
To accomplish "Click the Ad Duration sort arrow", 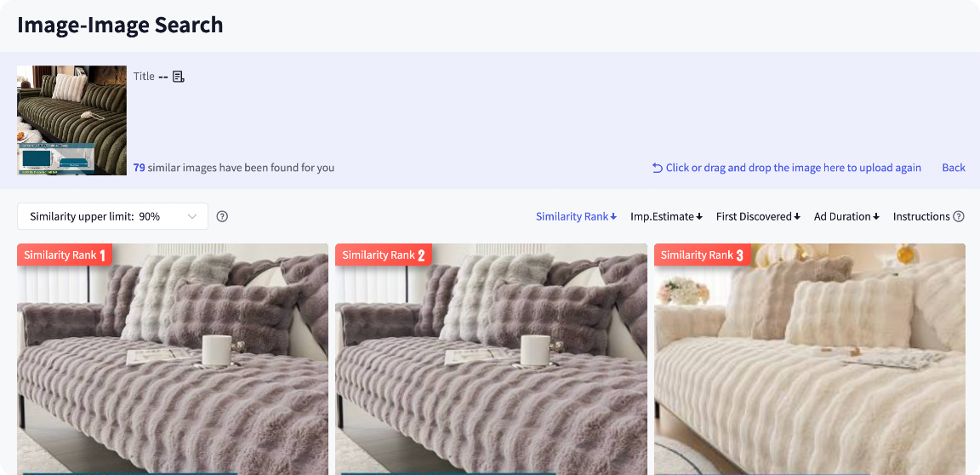I will (x=876, y=217).
